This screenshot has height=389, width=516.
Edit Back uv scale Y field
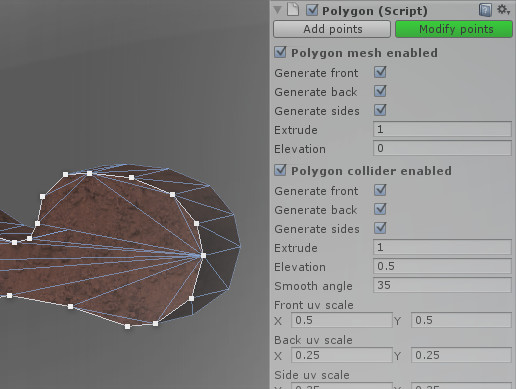[461, 355]
